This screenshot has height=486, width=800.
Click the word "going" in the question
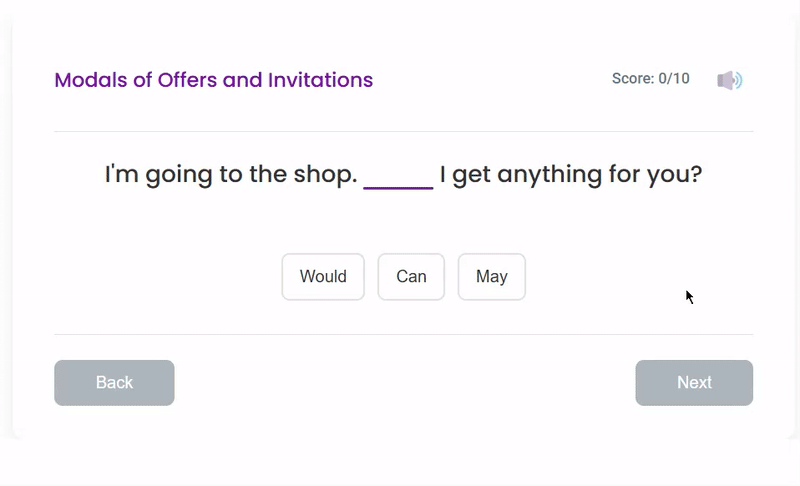(179, 176)
